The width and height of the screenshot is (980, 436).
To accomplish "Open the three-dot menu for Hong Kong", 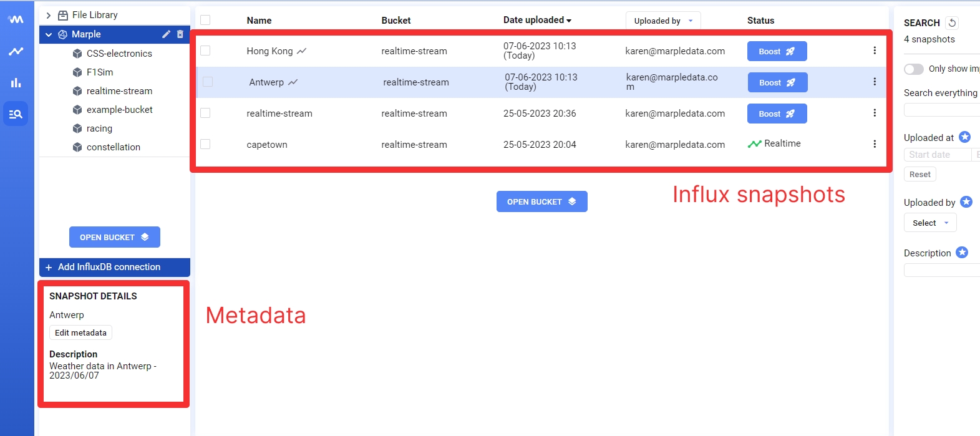I will point(874,51).
